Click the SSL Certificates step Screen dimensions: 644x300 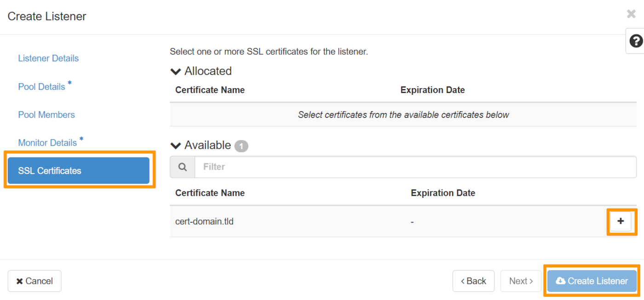pos(52,170)
